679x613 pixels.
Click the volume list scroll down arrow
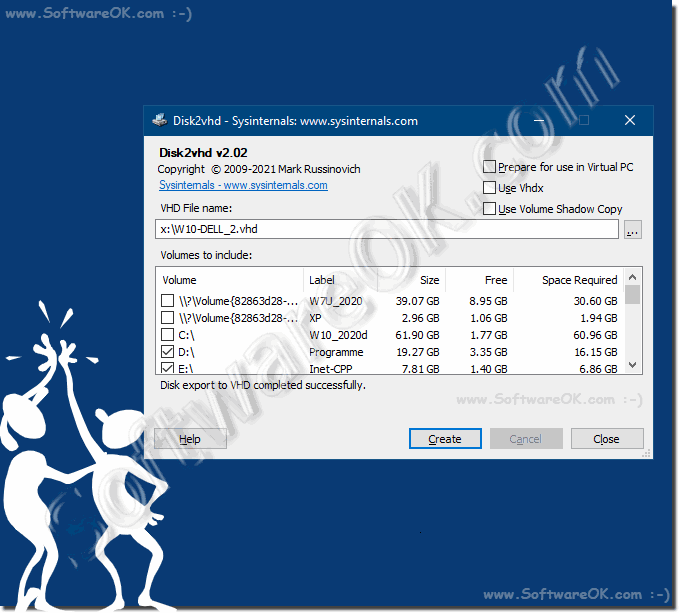(x=632, y=365)
